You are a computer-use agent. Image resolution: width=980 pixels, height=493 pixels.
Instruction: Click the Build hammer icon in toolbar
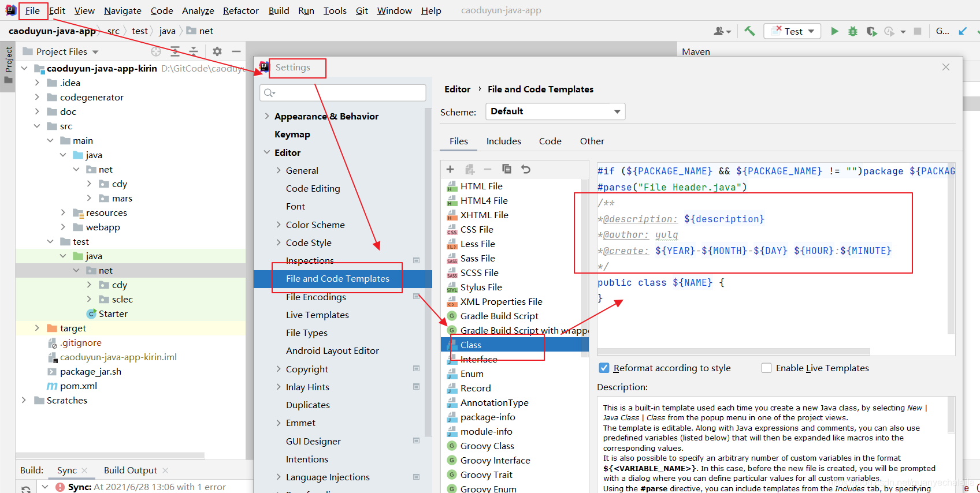(x=749, y=31)
